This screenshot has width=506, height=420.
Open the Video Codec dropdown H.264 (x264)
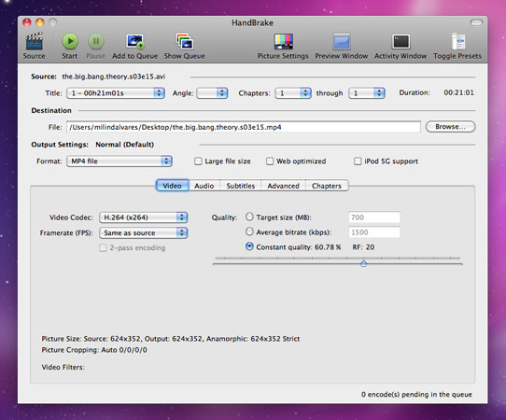coord(143,217)
